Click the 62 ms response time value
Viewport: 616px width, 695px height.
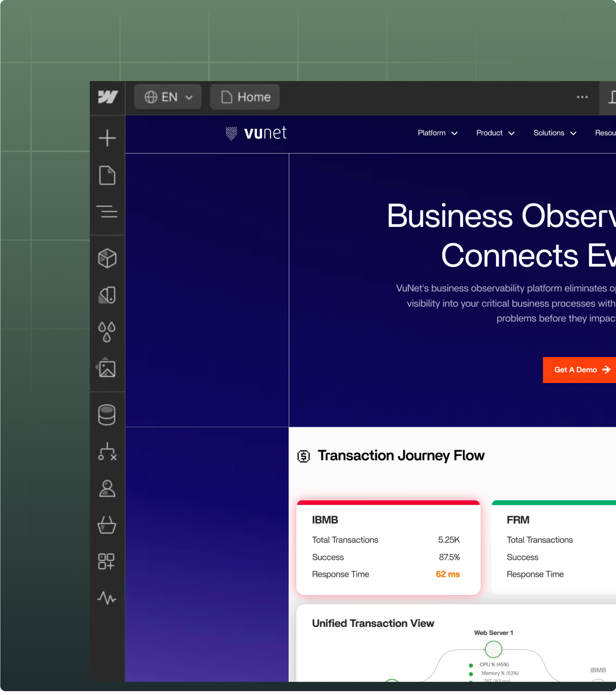tap(448, 574)
